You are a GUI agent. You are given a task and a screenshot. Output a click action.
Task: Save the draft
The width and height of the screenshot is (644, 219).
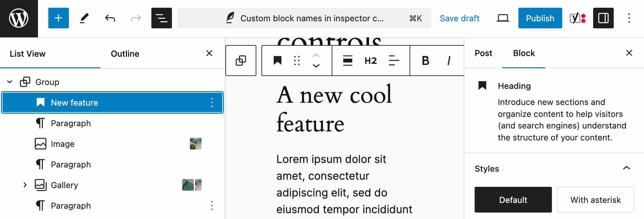coord(459,18)
